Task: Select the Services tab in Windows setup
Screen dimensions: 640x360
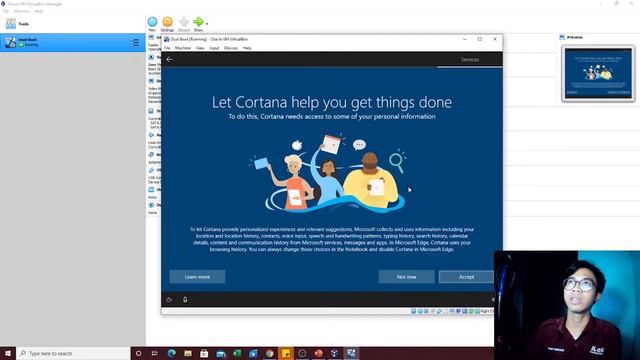Action: (470, 60)
